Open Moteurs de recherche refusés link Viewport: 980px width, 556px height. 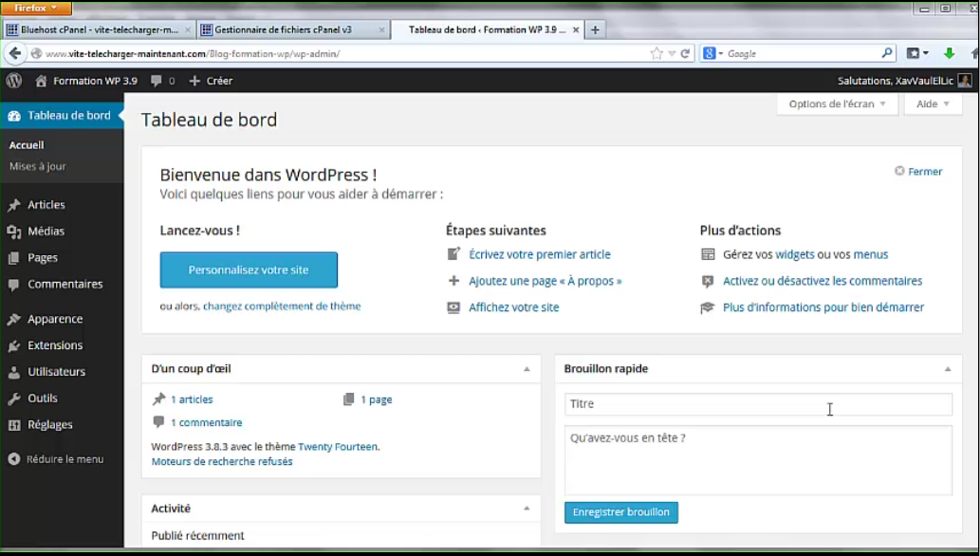222,461
